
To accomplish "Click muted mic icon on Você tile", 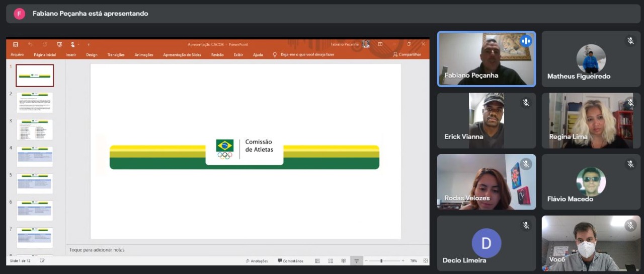I will 630,225.
